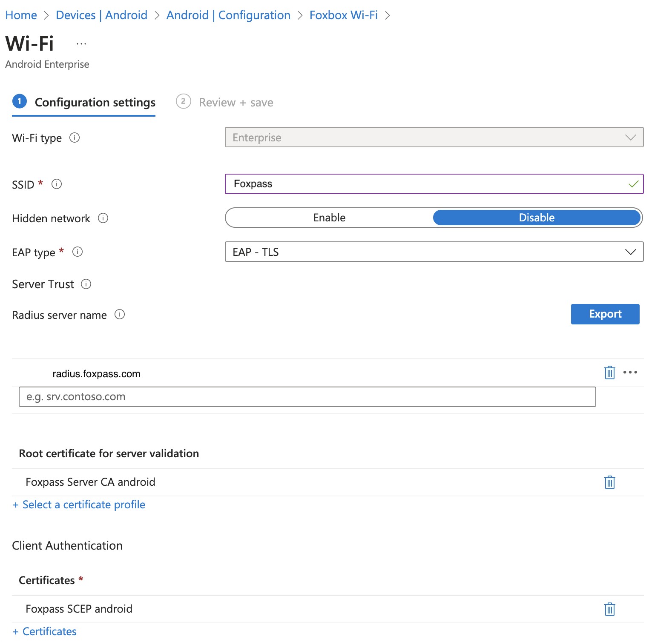This screenshot has width=672, height=642.
Task: Go to Review + save step
Action: [x=225, y=103]
